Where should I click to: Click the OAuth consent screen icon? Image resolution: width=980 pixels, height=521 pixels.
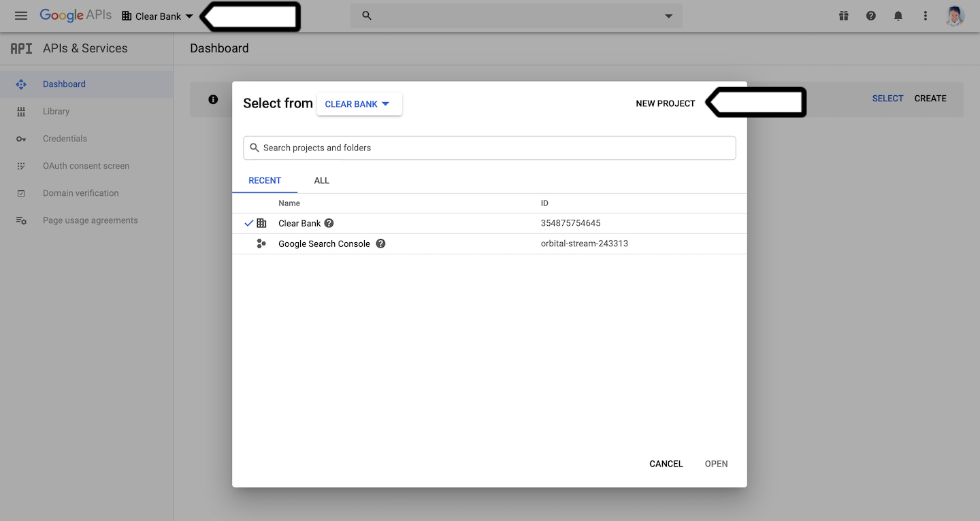[x=21, y=166]
